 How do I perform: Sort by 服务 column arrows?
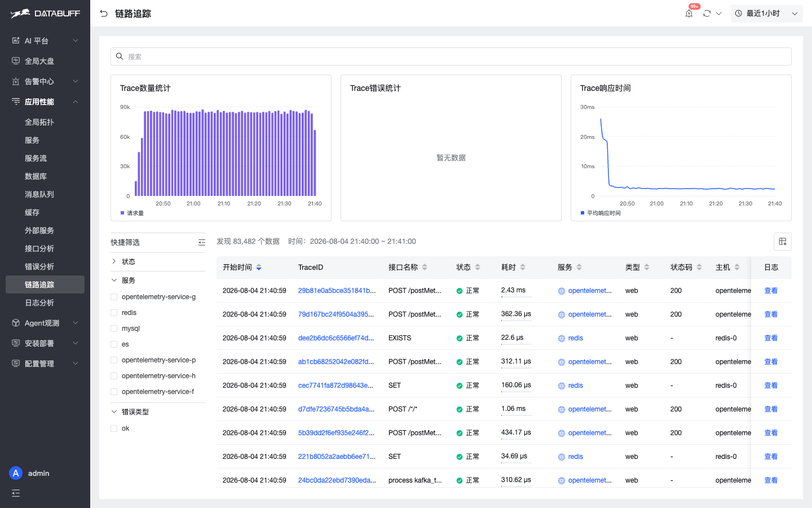click(x=579, y=268)
